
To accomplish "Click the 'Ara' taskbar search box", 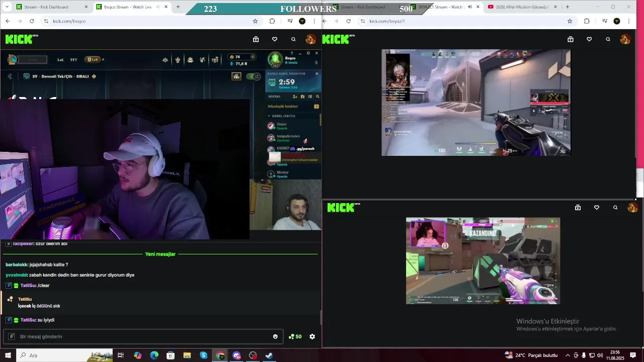I will click(64, 355).
